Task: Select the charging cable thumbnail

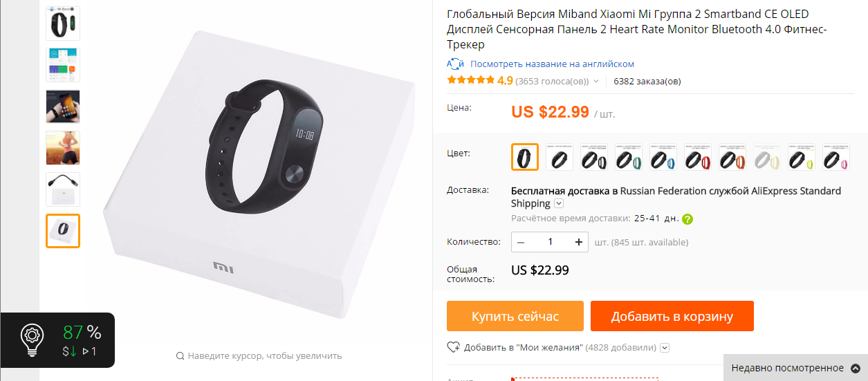Action: click(63, 189)
